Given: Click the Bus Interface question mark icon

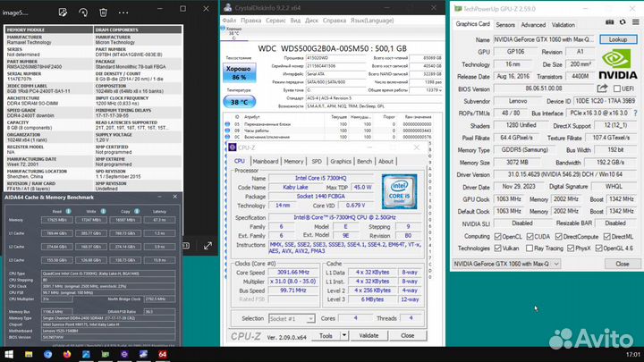Looking at the screenshot, I should pyautogui.click(x=635, y=113).
